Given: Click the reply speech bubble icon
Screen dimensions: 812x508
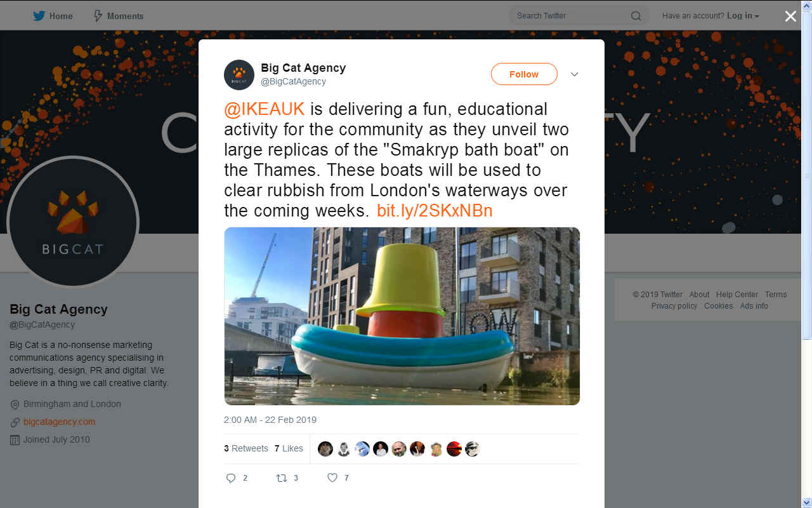Looking at the screenshot, I should [x=231, y=478].
